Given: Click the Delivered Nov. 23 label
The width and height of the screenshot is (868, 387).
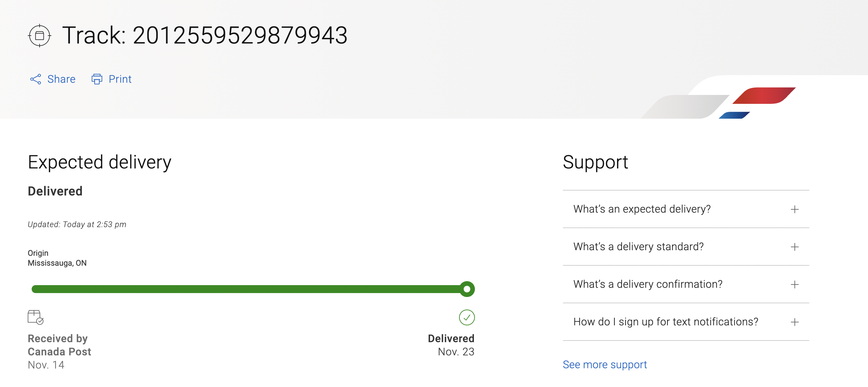Looking at the screenshot, I should 451,345.
